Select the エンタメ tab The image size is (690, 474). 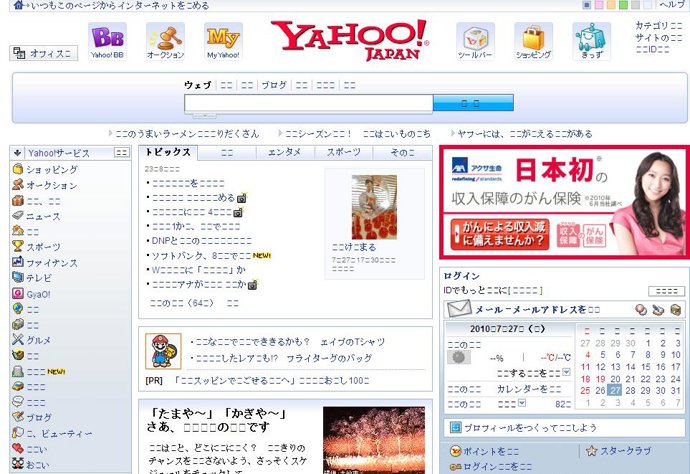(x=285, y=152)
